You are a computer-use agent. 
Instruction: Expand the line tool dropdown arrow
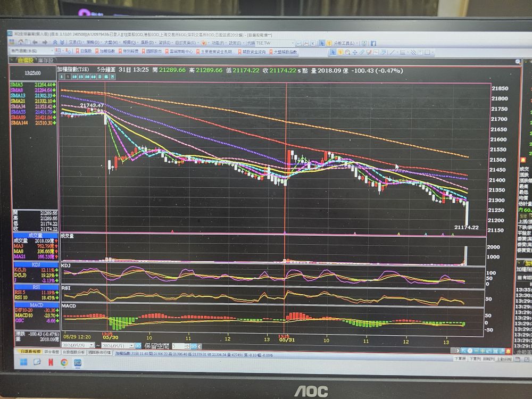point(397,52)
